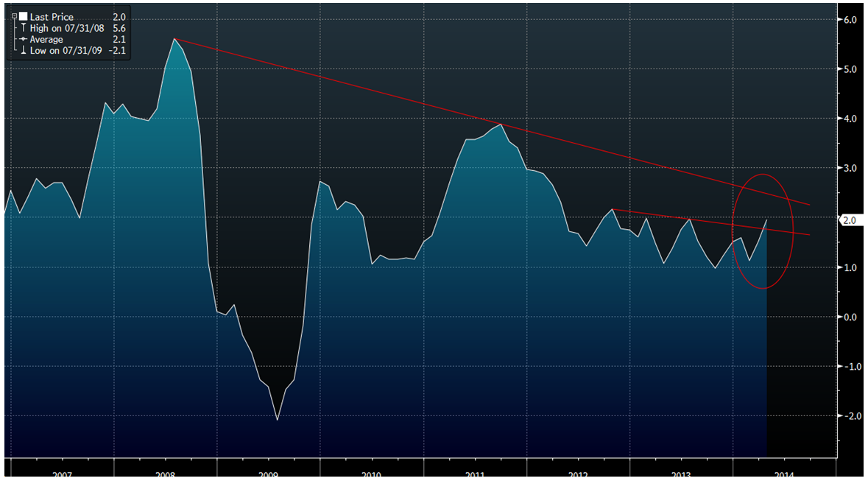Select the High on 07/31/08 legend entry
This screenshot has height=481, width=868.
[68, 28]
